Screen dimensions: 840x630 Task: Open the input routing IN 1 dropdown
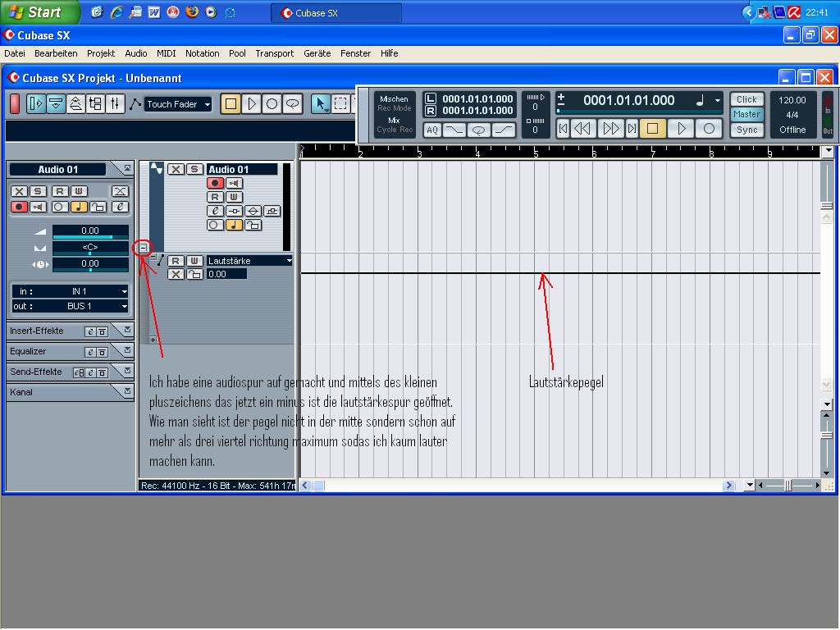click(x=71, y=291)
